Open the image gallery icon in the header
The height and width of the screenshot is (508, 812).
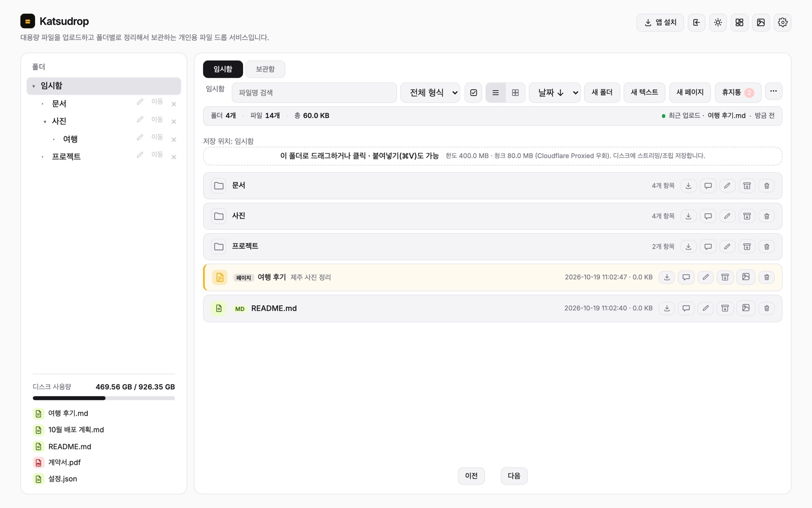pyautogui.click(x=761, y=22)
